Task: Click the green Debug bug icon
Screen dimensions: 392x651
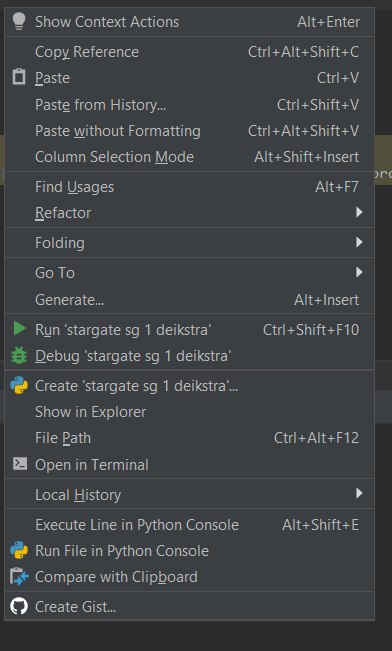Action: [19, 356]
